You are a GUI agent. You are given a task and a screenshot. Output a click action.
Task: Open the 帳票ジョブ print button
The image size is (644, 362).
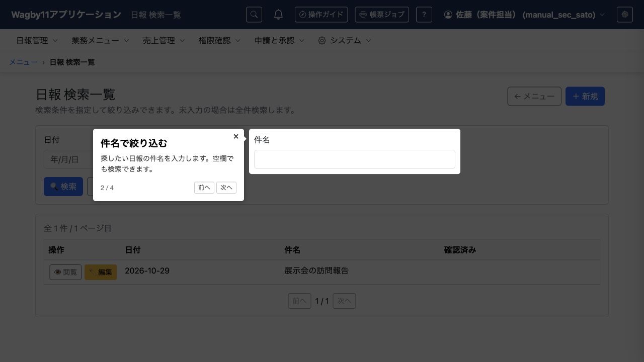(382, 15)
